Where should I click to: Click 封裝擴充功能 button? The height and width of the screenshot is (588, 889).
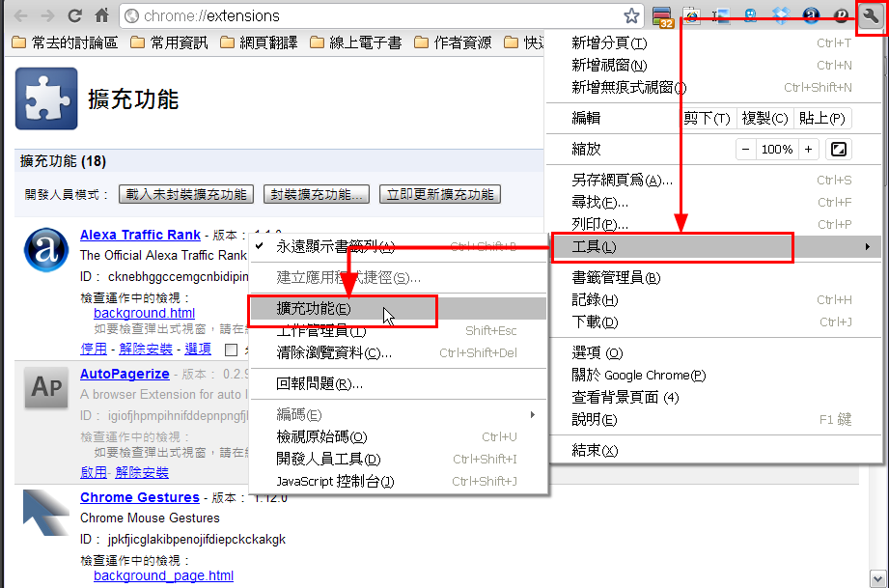coord(317,194)
